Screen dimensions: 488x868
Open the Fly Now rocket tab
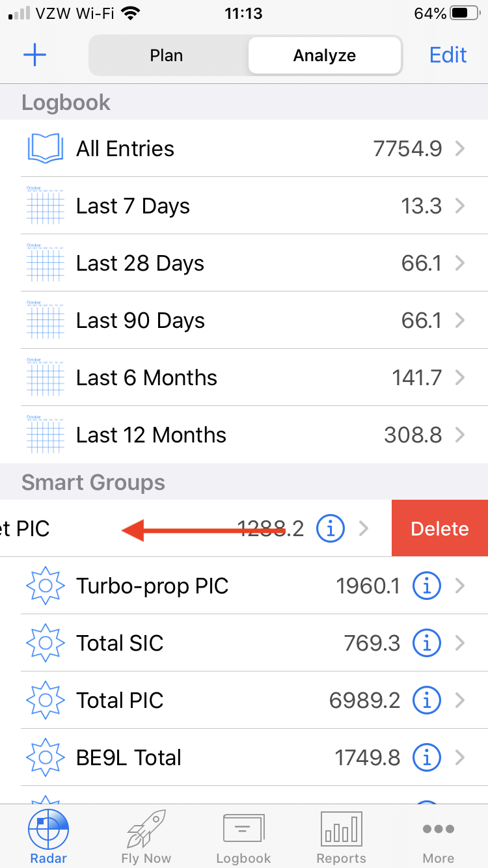point(146,837)
